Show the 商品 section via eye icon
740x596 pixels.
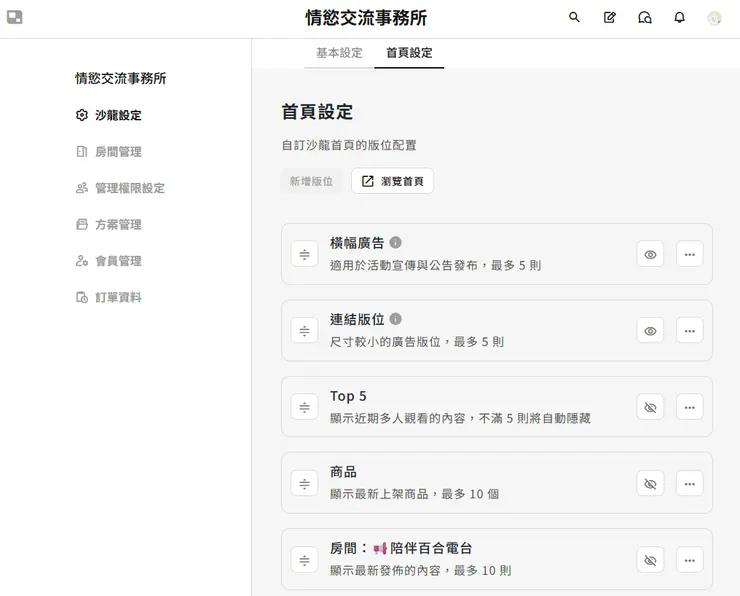point(650,484)
